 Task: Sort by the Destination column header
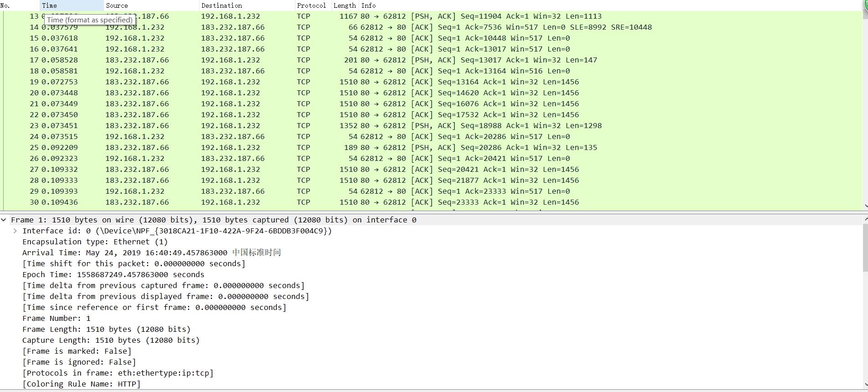coord(247,5)
